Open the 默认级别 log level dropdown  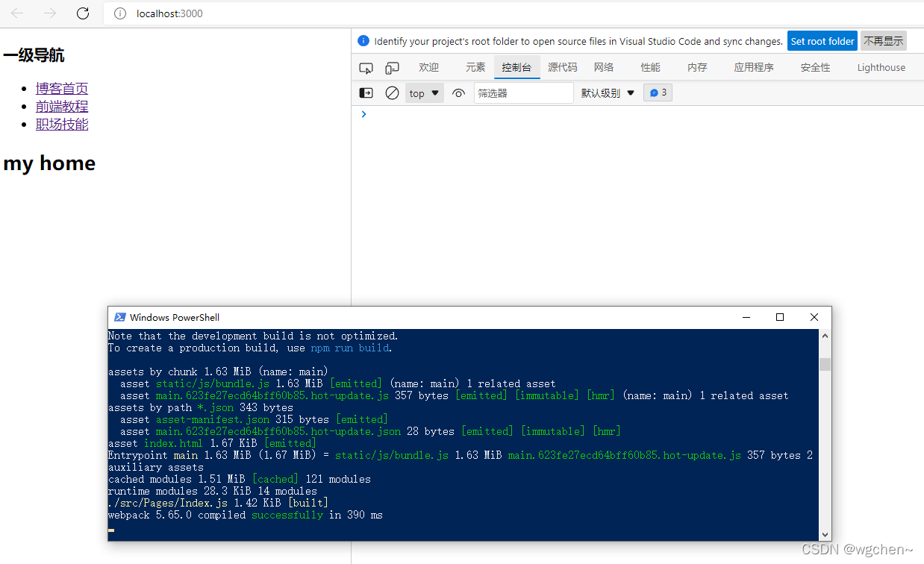point(608,93)
